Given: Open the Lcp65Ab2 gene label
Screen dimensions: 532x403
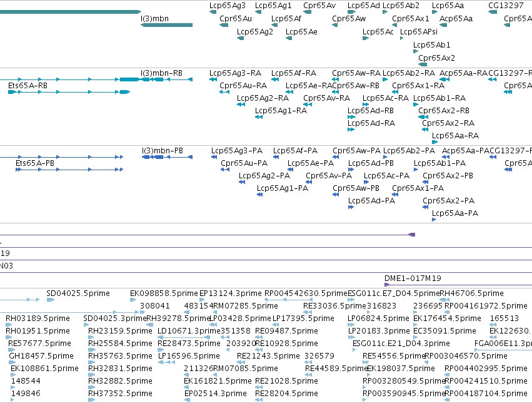Looking at the screenshot, I should point(401,6).
